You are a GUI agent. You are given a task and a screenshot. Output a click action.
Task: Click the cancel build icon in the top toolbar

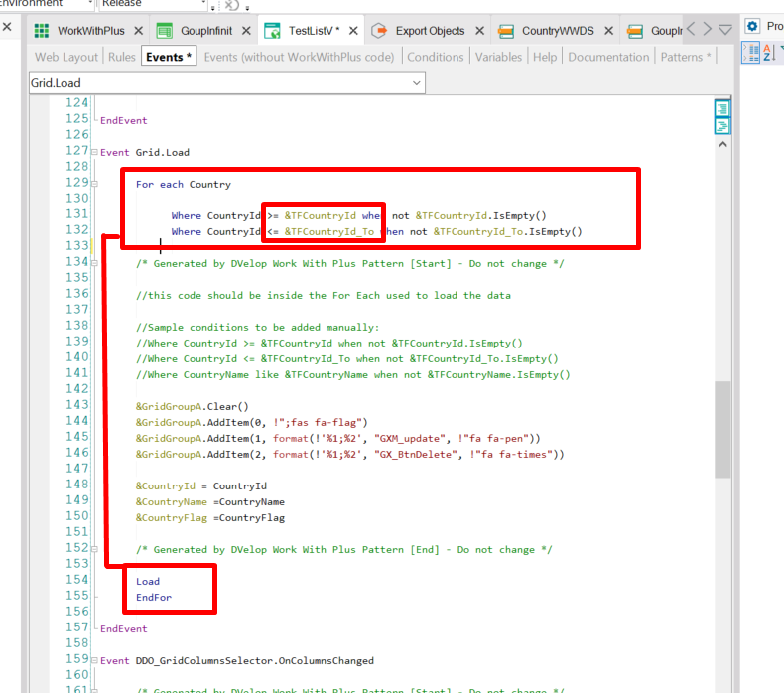click(231, 5)
